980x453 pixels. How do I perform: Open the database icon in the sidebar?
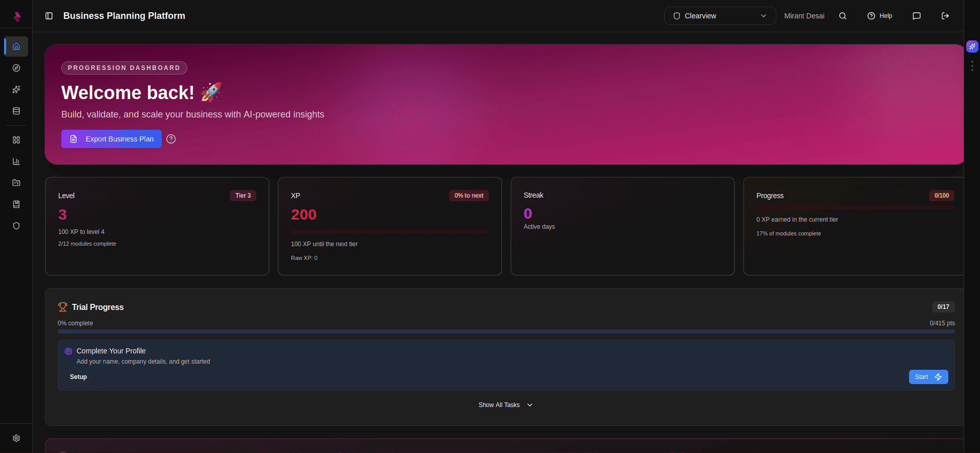point(16,111)
